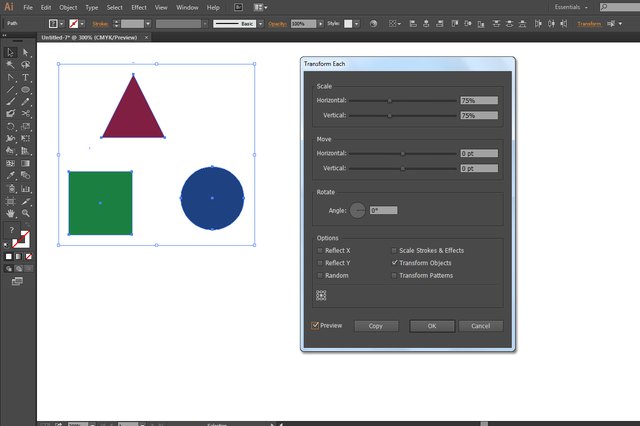Select the Zoom magnifier tool
The height and width of the screenshot is (426, 640).
click(25, 213)
